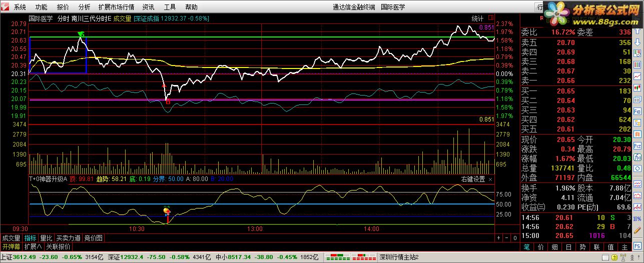Screen dimensions: 644x263
Task: Select the 细 tab in quote panel
Action: (554, 246)
